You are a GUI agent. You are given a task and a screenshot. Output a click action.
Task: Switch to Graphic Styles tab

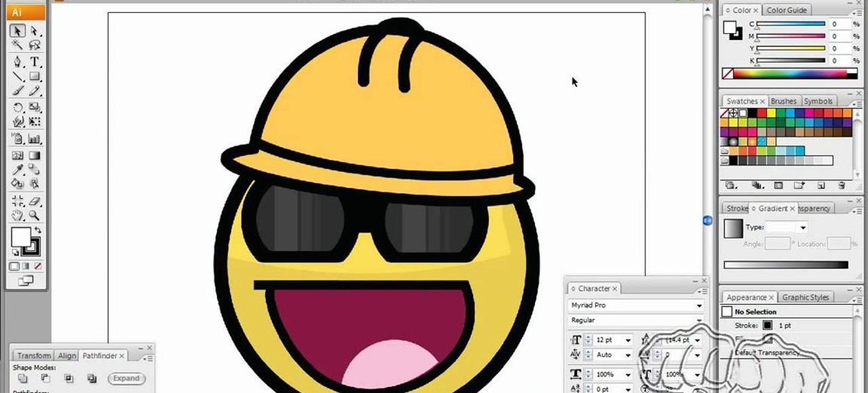pyautogui.click(x=806, y=297)
